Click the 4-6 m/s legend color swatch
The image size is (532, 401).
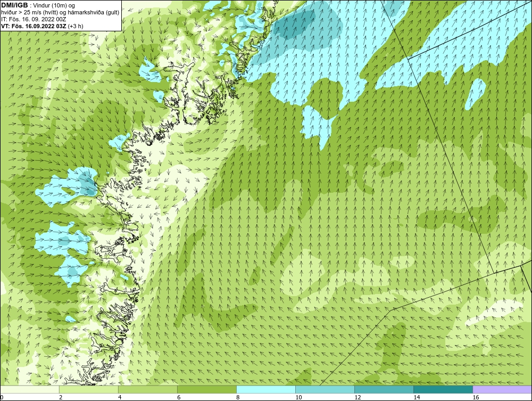tap(147, 389)
